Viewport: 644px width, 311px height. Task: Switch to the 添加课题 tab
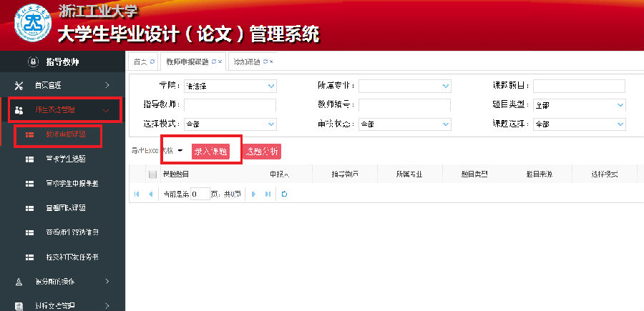coord(248,61)
